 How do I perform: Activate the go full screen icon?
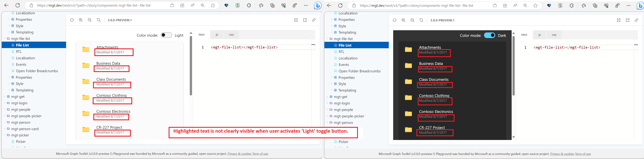click(296, 20)
